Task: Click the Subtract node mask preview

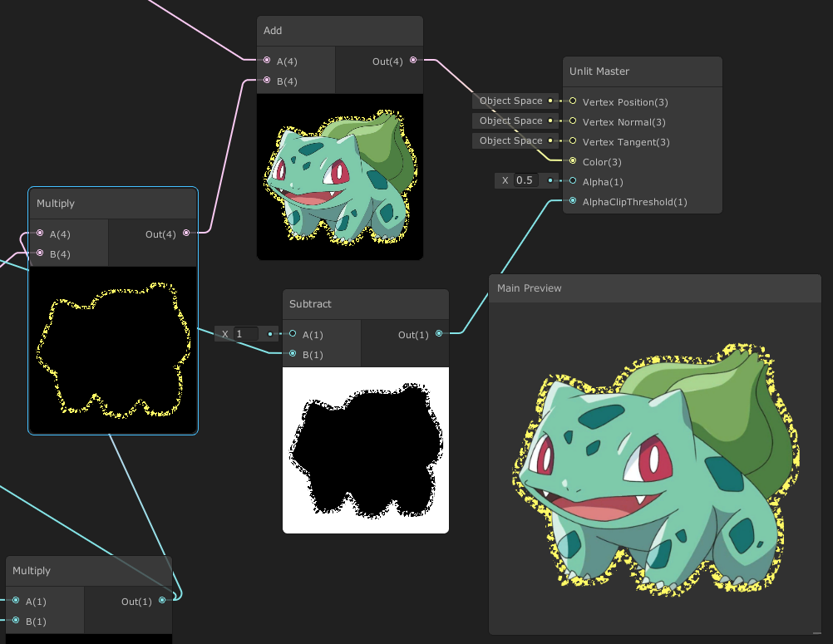Action: 366,450
